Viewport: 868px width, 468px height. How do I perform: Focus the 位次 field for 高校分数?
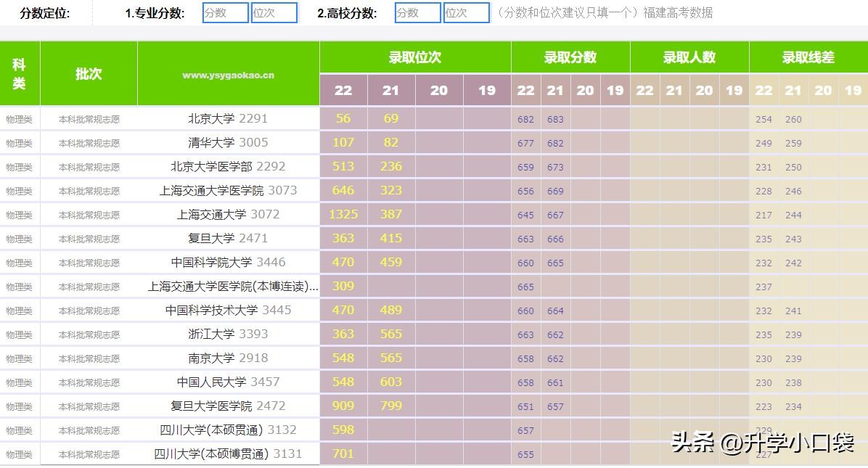tap(466, 13)
